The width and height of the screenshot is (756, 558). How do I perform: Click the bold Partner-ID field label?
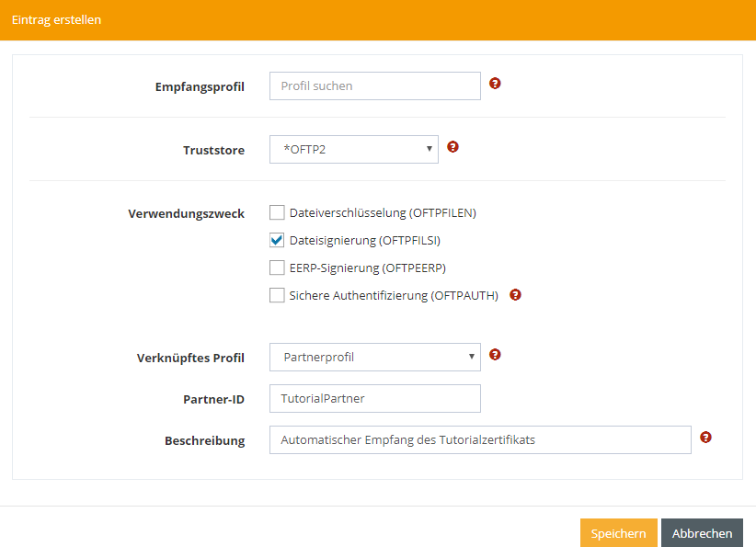coord(213,399)
